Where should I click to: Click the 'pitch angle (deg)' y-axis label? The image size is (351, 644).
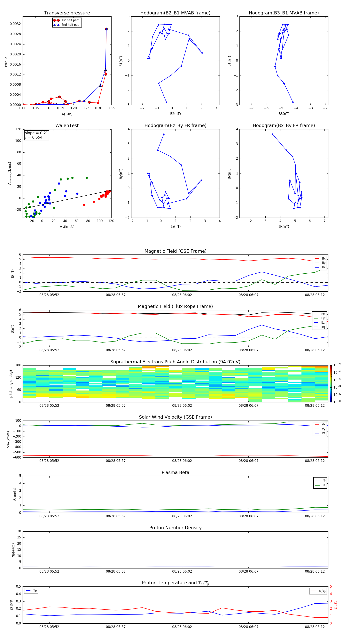tap(11, 384)
